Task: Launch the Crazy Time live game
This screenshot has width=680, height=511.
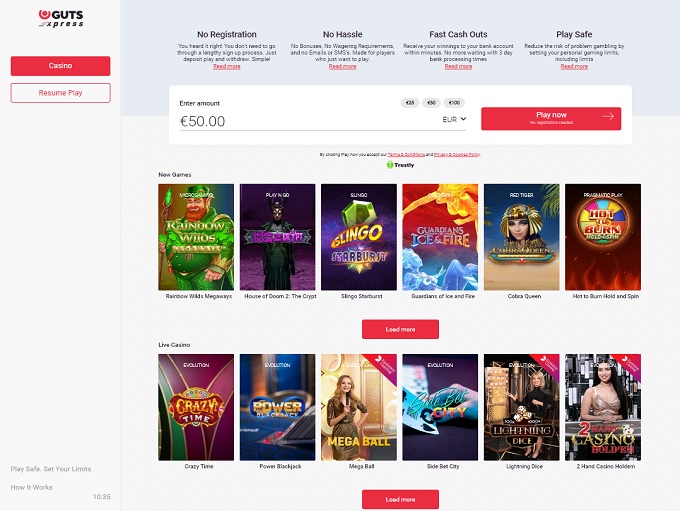Action: [x=196, y=407]
